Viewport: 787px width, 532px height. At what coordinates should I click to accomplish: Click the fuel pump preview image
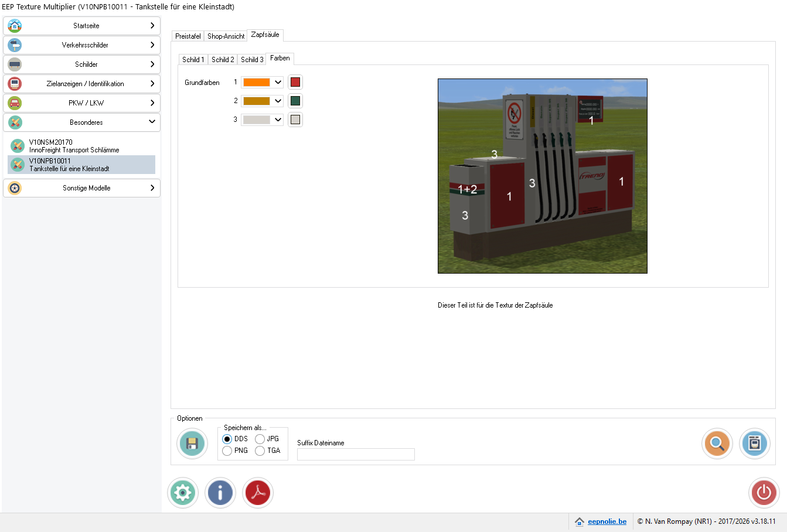[x=543, y=176]
